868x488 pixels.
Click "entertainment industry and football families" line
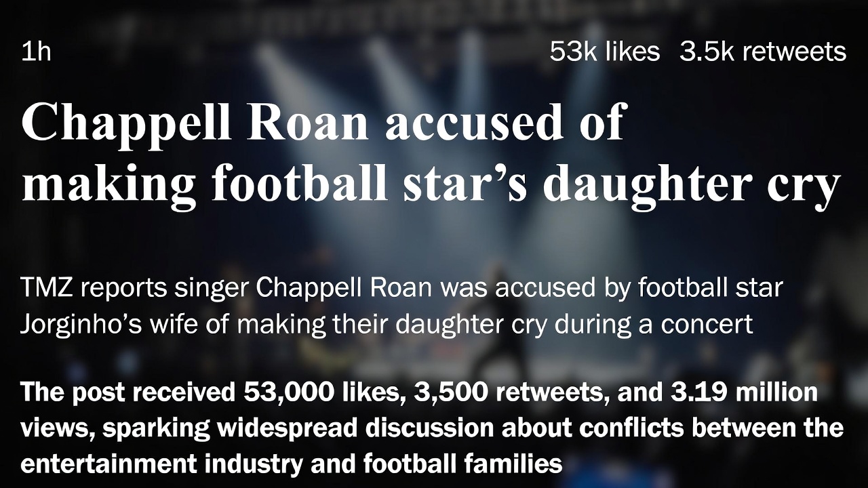(x=292, y=464)
